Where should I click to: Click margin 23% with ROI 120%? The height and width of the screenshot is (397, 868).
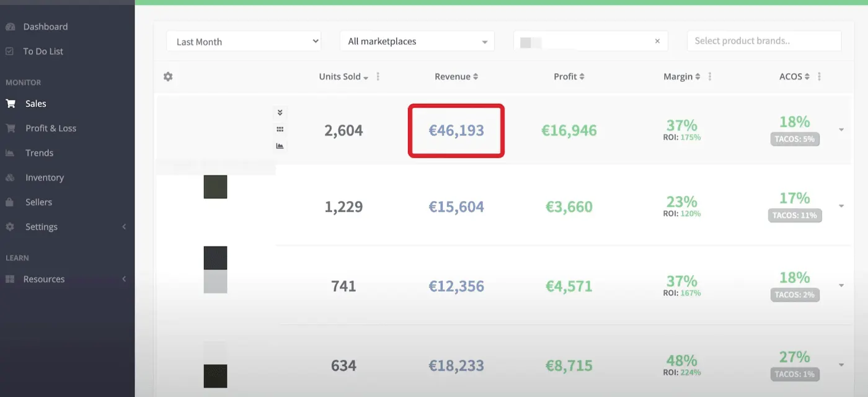point(682,206)
